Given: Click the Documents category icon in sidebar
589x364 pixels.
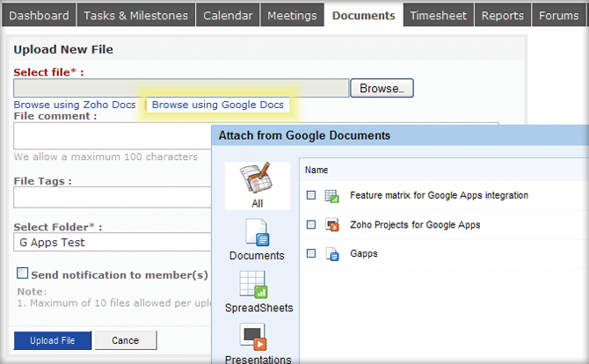Looking at the screenshot, I should click(257, 233).
